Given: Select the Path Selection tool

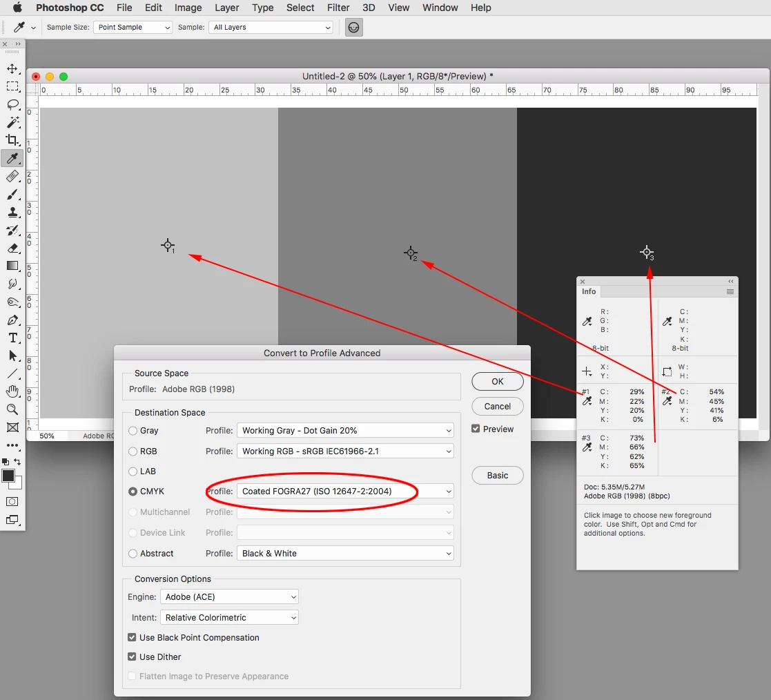Looking at the screenshot, I should point(12,356).
